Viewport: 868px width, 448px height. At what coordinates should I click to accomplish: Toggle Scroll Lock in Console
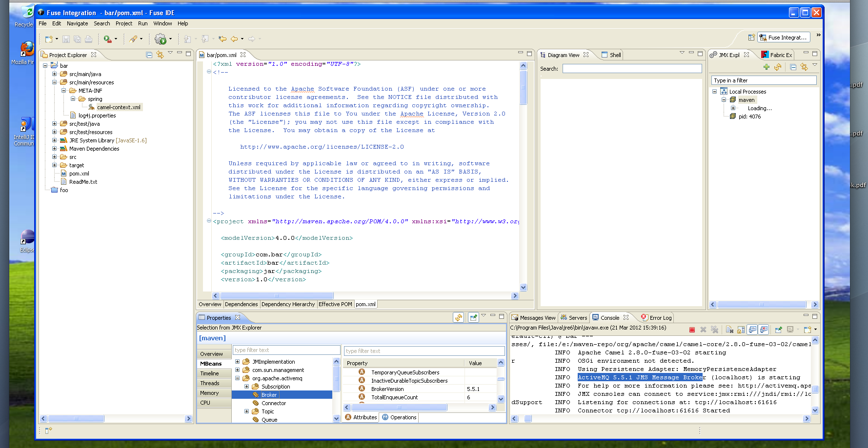[741, 330]
